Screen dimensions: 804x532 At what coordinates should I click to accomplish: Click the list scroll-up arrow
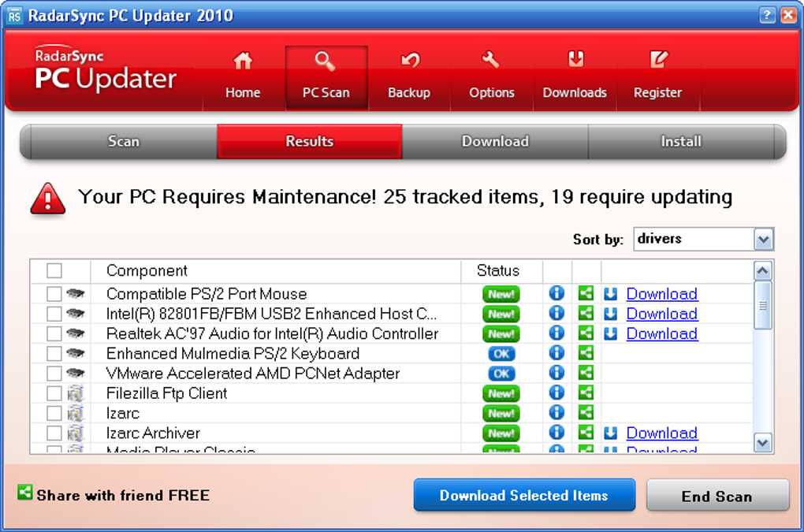pyautogui.click(x=763, y=270)
